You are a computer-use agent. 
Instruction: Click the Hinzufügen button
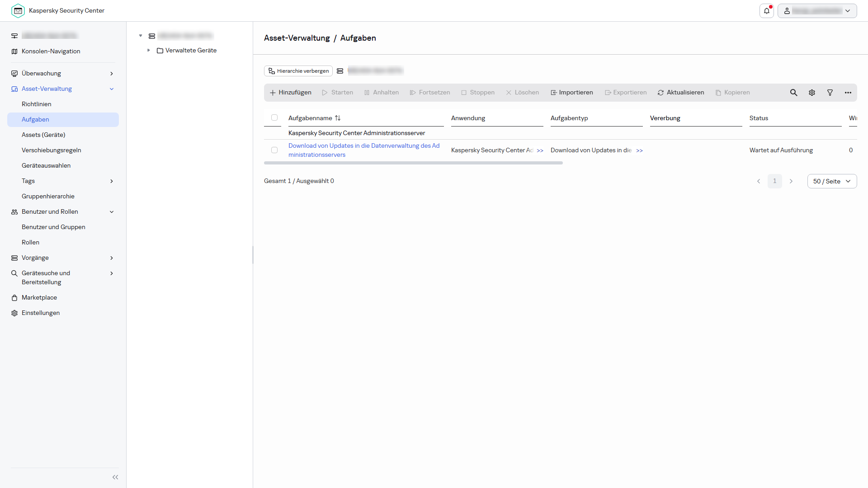(291, 93)
